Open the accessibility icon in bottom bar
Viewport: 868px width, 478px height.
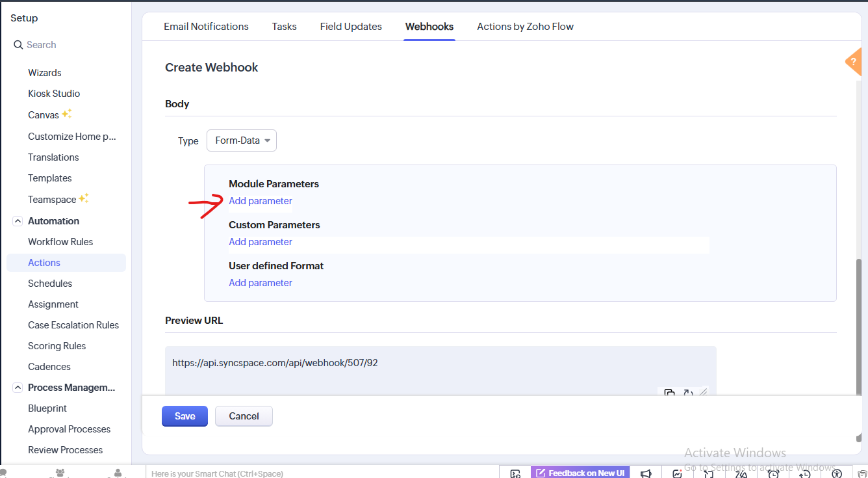coord(837,473)
